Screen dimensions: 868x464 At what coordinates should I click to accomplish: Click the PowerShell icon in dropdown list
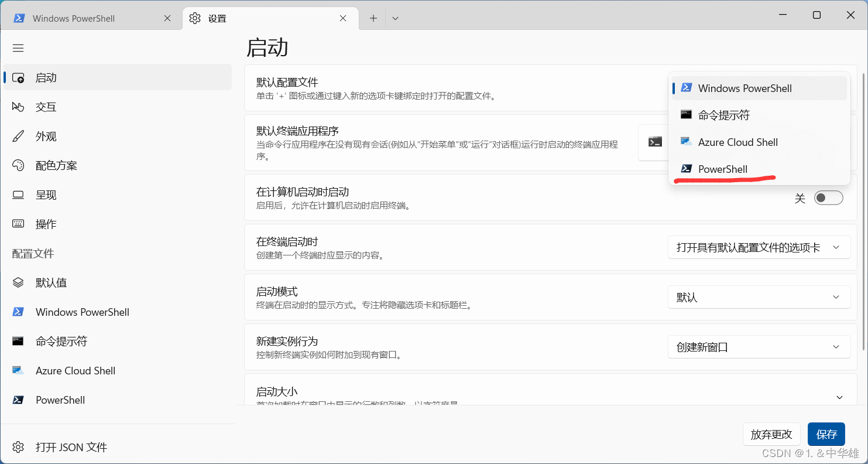coord(687,169)
